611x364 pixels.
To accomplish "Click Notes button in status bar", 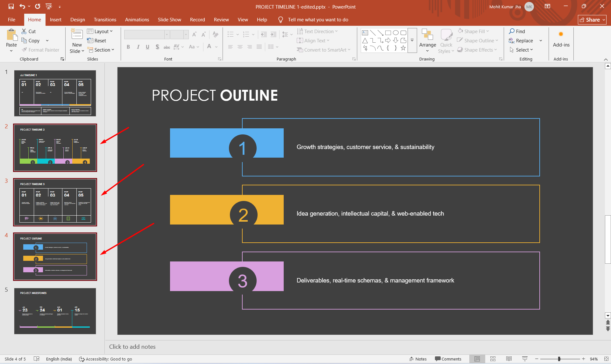I will (x=418, y=359).
